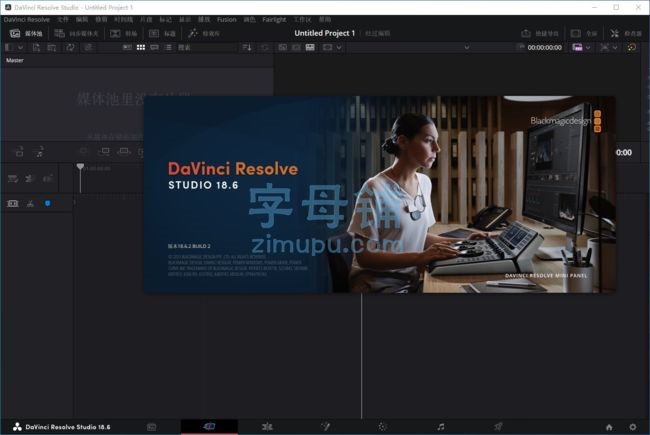Viewport: 650px width, 435px height.
Task: Click the timeline options icon at left
Action: (13, 179)
